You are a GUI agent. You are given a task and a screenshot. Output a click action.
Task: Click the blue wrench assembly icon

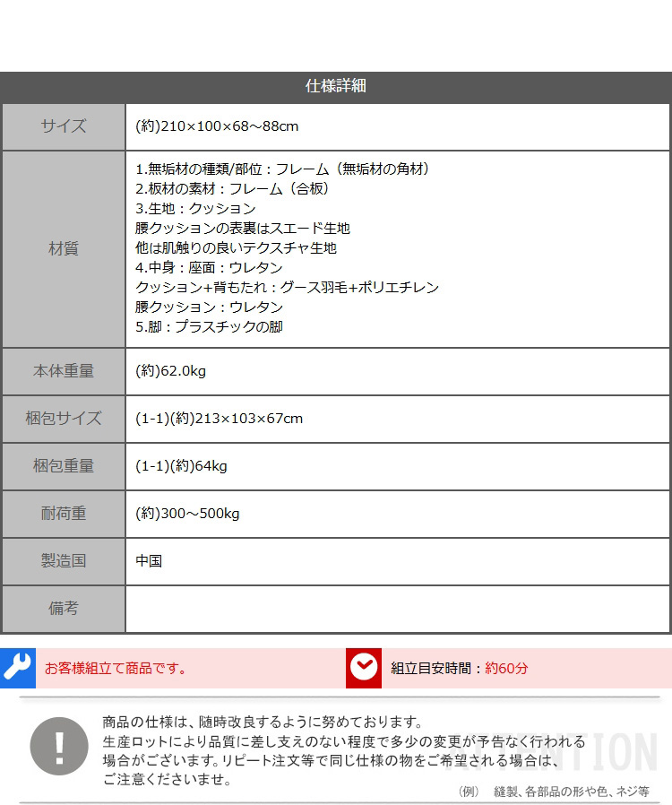(x=17, y=667)
